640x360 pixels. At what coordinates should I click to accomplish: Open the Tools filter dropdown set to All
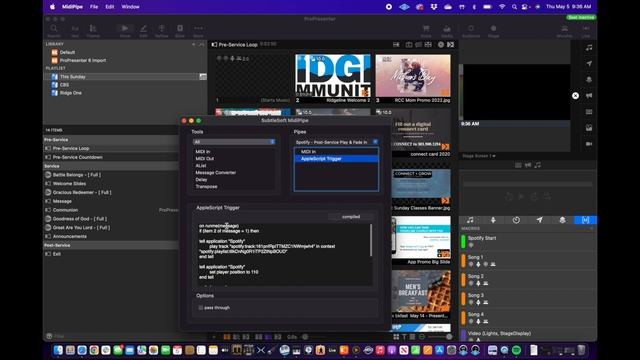234,142
